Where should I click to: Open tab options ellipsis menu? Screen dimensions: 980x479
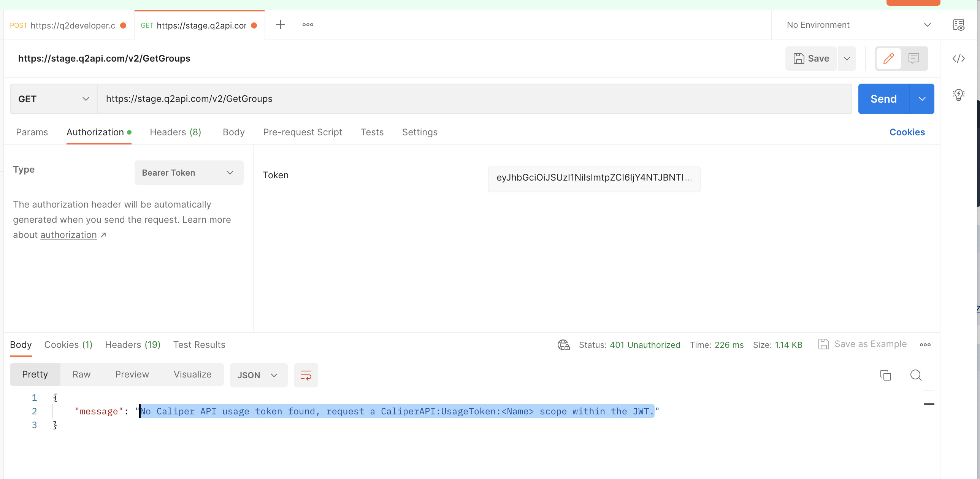pyautogui.click(x=308, y=25)
